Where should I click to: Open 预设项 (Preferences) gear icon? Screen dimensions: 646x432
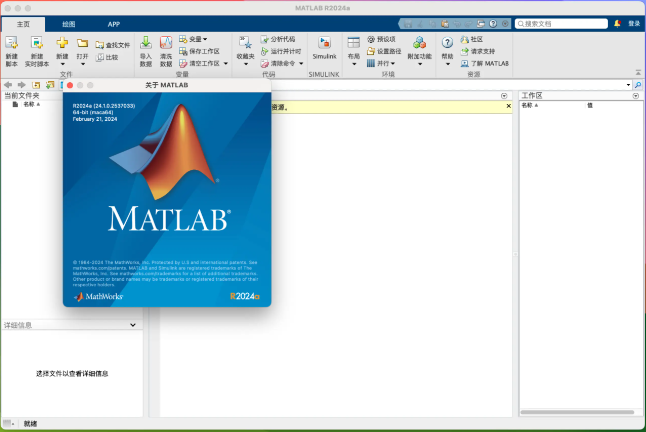click(x=371, y=39)
